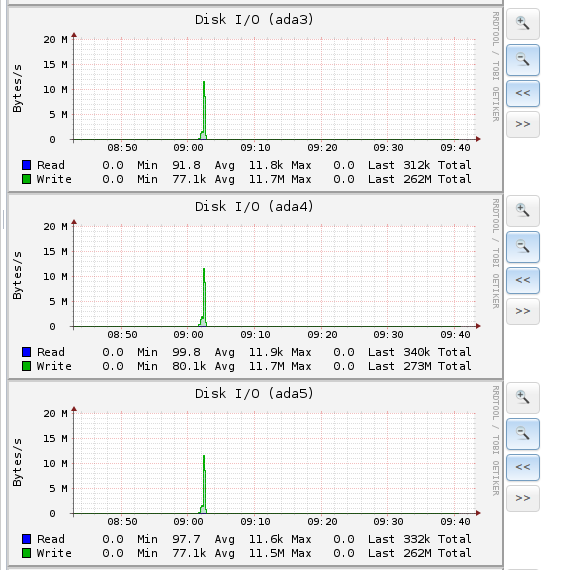562x570 pixels.
Task: Zoom in on the ada4 disk graph
Action: pyautogui.click(x=523, y=211)
